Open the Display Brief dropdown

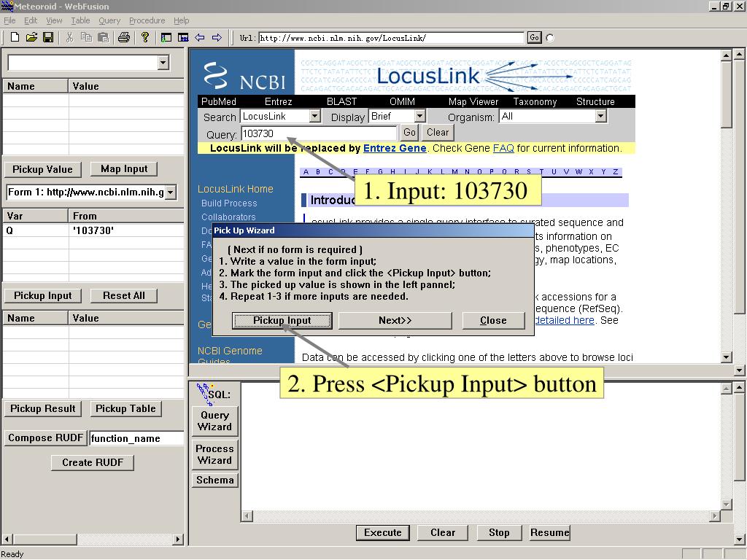click(419, 116)
